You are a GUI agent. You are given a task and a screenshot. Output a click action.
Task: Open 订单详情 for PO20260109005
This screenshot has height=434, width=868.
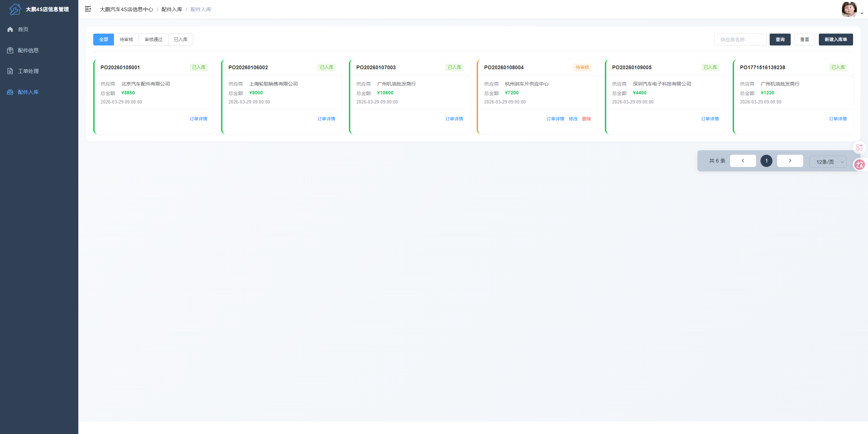pos(710,119)
